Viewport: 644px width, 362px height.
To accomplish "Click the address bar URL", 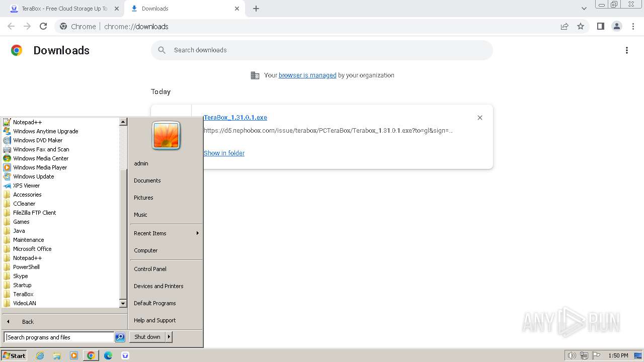I will (136, 27).
